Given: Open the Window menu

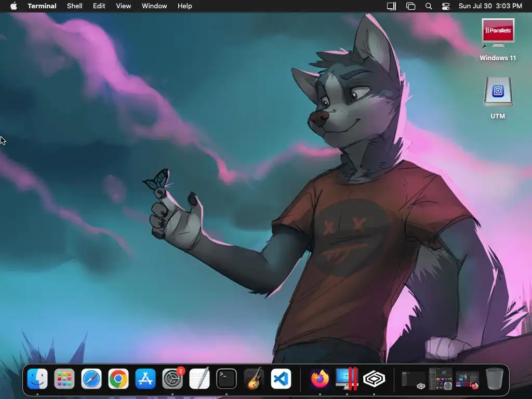Looking at the screenshot, I should click(154, 6).
